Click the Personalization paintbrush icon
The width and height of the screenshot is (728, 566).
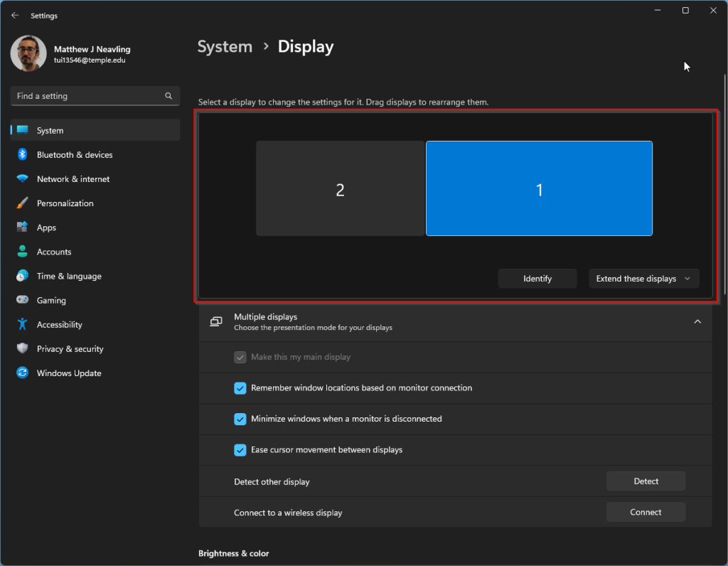22,203
